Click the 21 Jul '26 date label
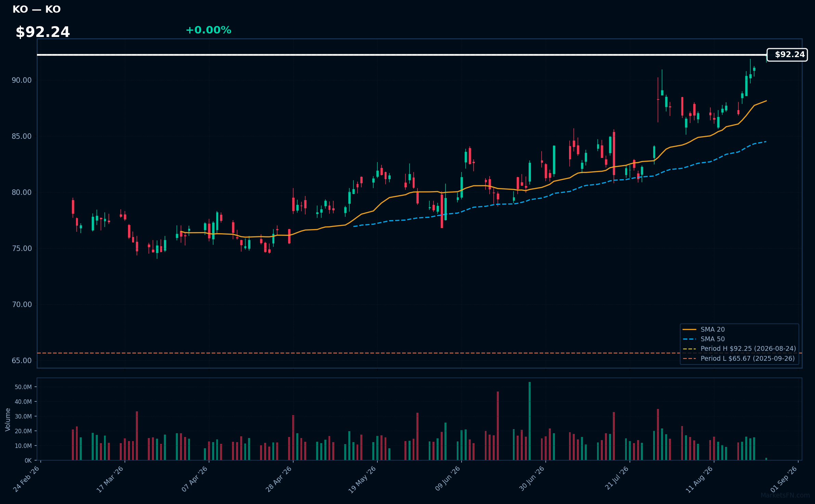The height and width of the screenshot is (504, 815). pyautogui.click(x=616, y=479)
